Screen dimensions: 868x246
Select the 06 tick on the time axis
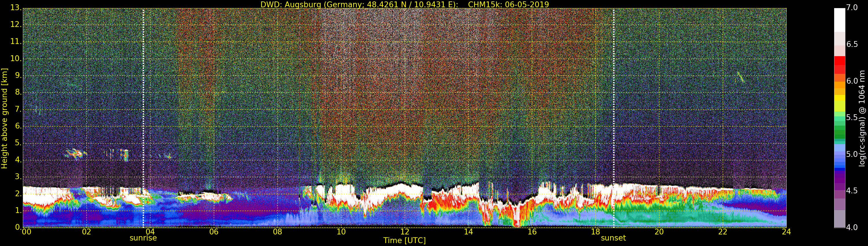point(214,232)
